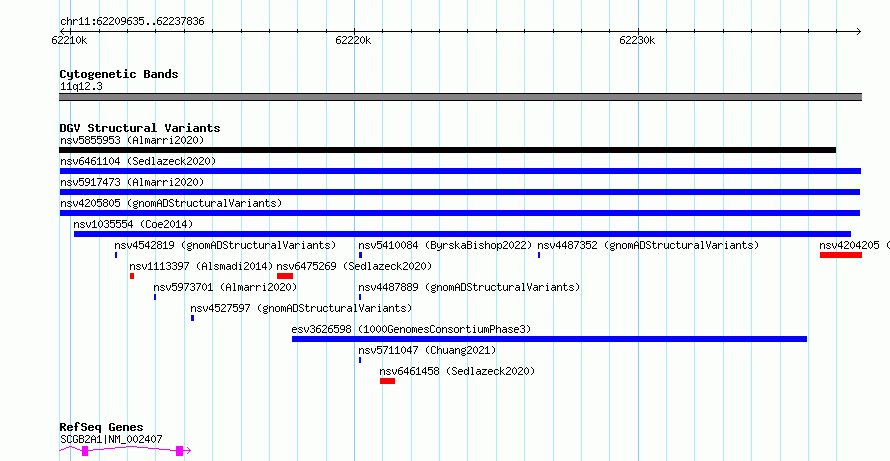Click the 62220k ruler label
The image size is (890, 461).
coord(353,40)
